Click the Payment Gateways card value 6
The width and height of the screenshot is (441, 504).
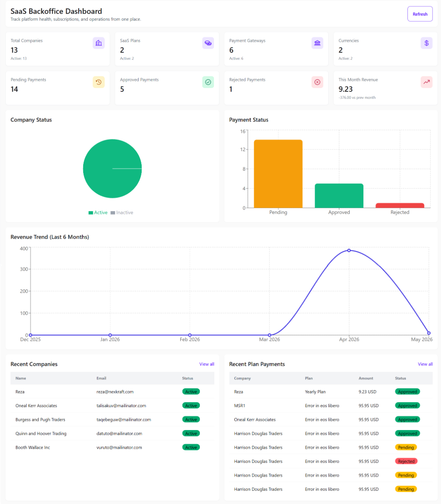tap(231, 50)
